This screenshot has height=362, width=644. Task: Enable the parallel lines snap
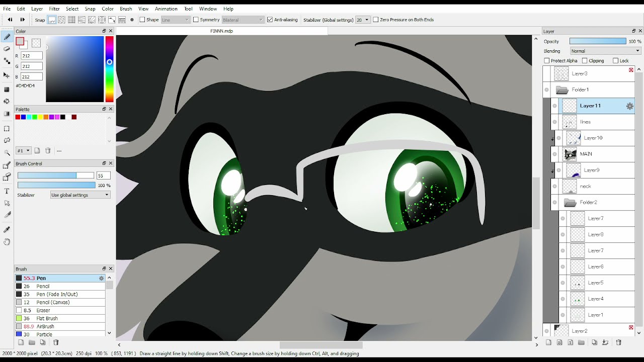[x=61, y=20]
